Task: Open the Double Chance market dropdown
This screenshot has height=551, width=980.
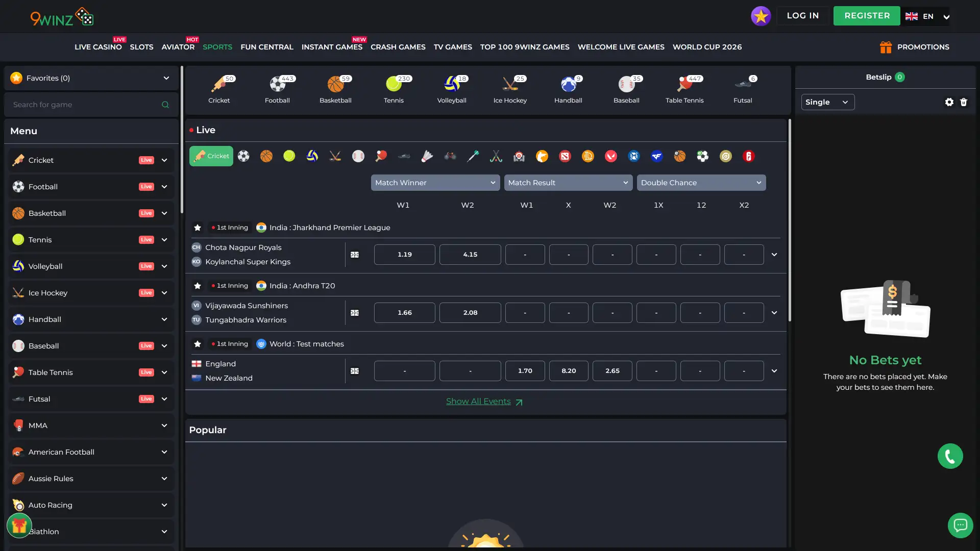Action: pos(701,183)
